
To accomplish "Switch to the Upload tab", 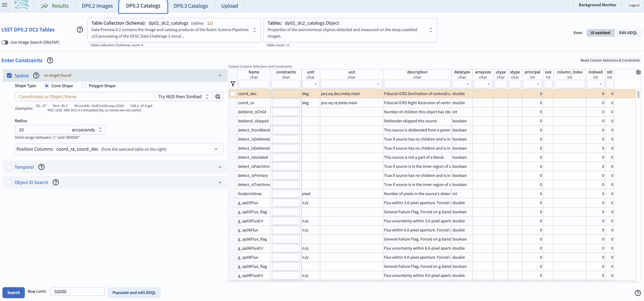I will [x=229, y=6].
